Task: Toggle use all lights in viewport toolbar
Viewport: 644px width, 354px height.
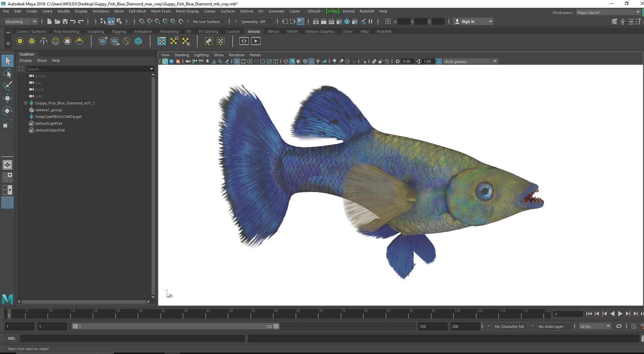Action: (x=318, y=61)
